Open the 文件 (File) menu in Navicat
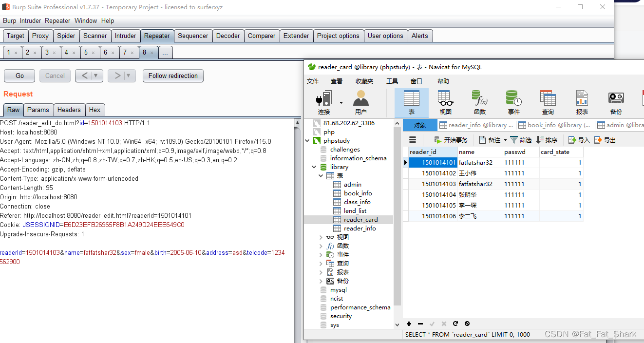 pyautogui.click(x=313, y=81)
